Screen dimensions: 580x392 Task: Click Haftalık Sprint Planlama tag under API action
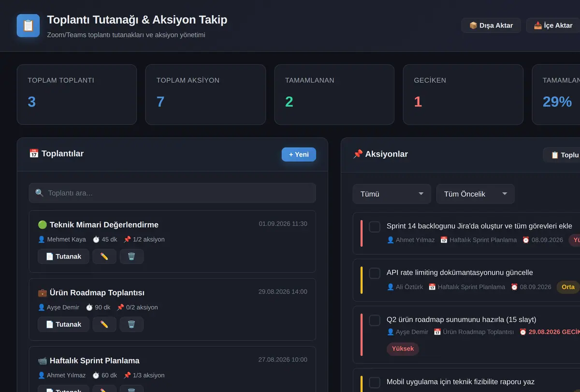click(466, 287)
